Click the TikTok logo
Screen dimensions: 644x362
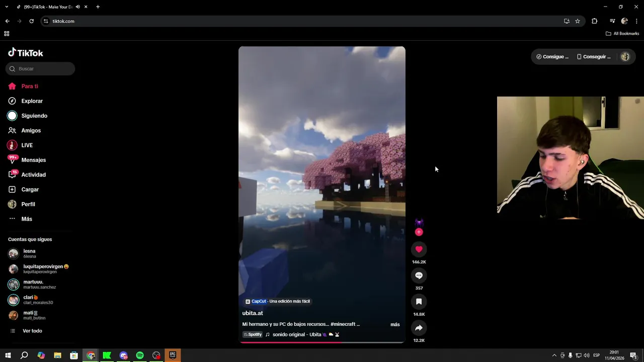25,53
